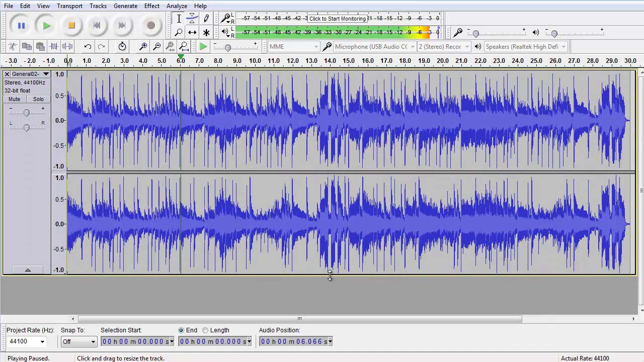Open the Transport menu
Image resolution: width=644 pixels, height=362 pixels.
click(69, 6)
